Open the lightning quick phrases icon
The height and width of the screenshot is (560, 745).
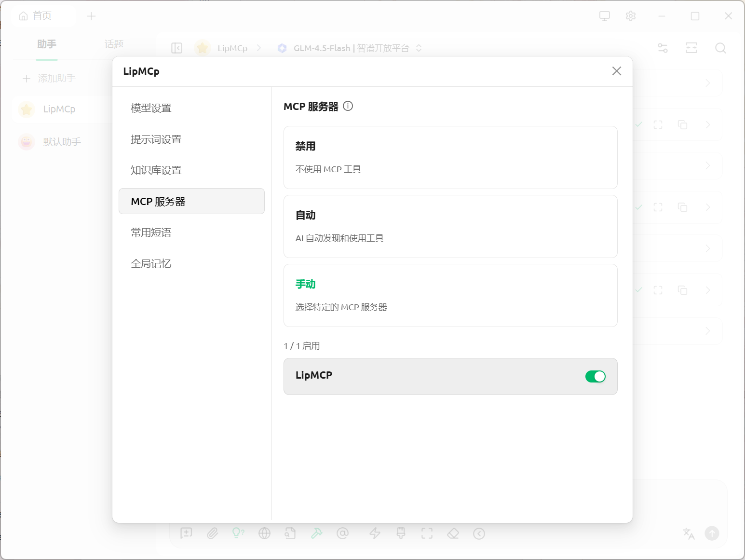375,533
